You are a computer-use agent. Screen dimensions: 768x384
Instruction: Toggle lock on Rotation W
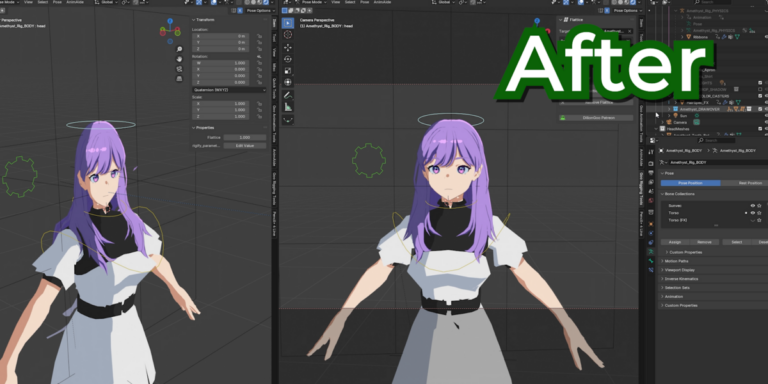click(259, 63)
